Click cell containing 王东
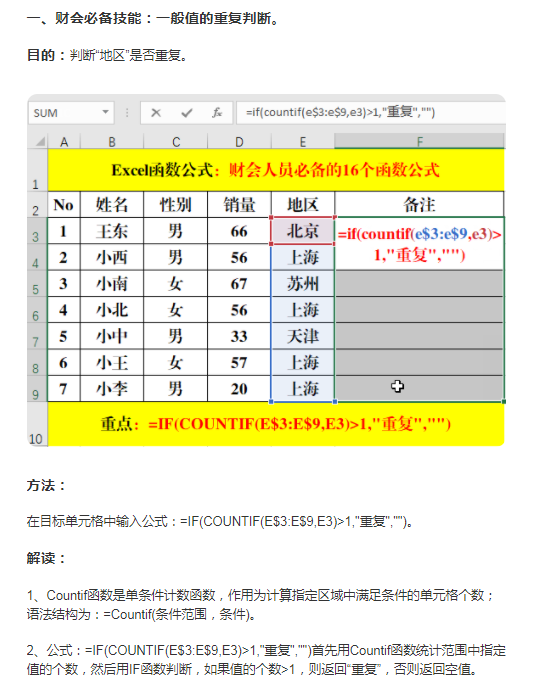 click(112, 231)
